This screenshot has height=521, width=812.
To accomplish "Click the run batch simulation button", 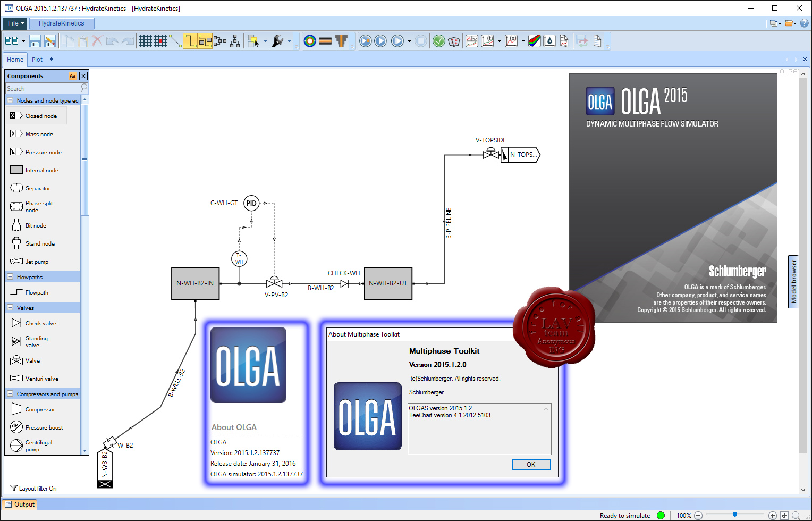I will 366,41.
